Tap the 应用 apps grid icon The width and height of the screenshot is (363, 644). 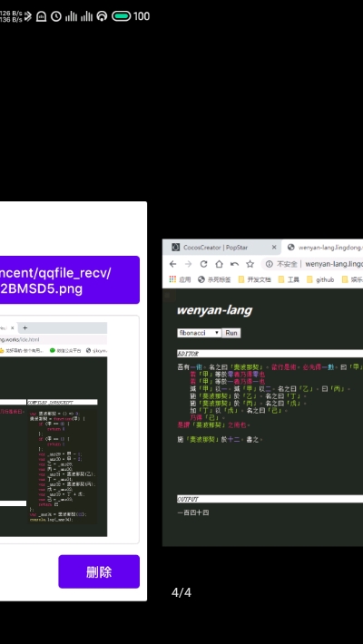pos(172,279)
